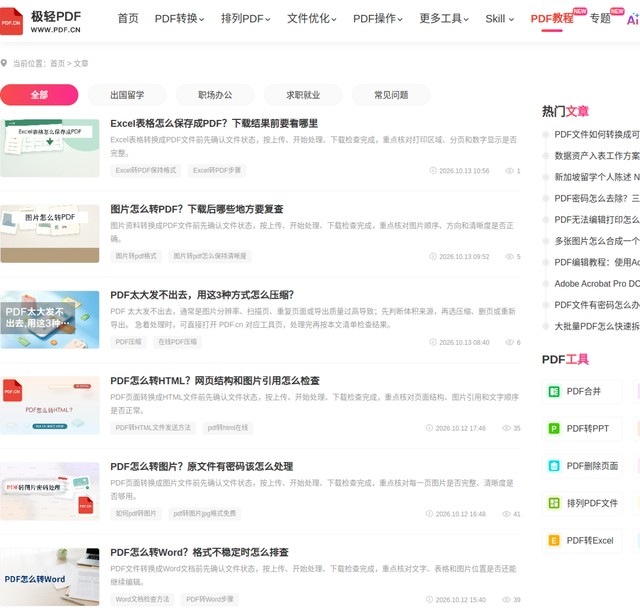
Task: Click the Excel转PDF保持格式 tag
Action: click(146, 170)
